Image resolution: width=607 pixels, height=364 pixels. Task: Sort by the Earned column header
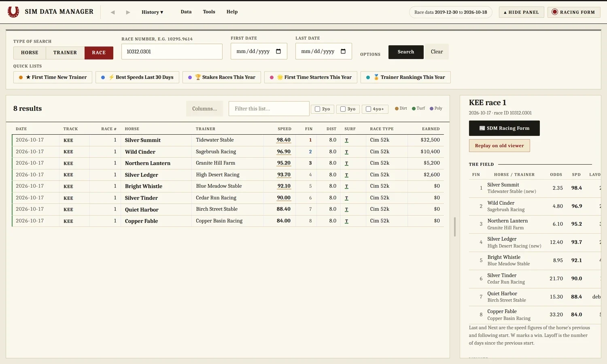click(x=431, y=129)
